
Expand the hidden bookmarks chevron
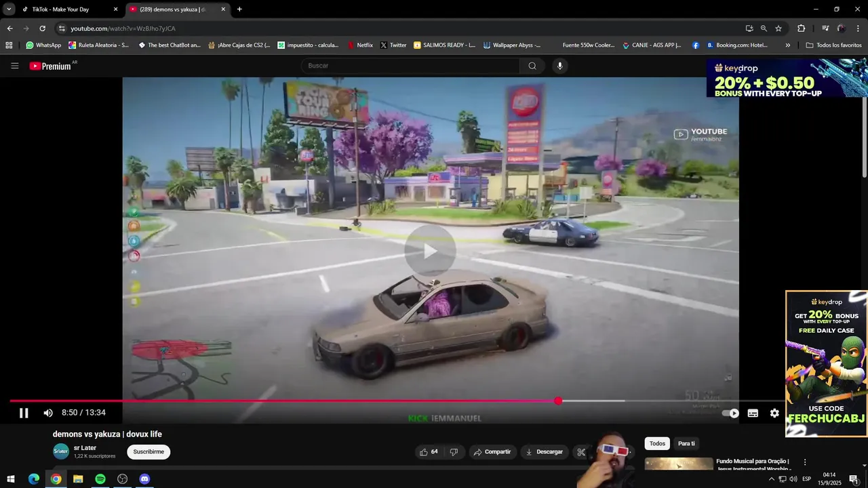click(x=787, y=45)
